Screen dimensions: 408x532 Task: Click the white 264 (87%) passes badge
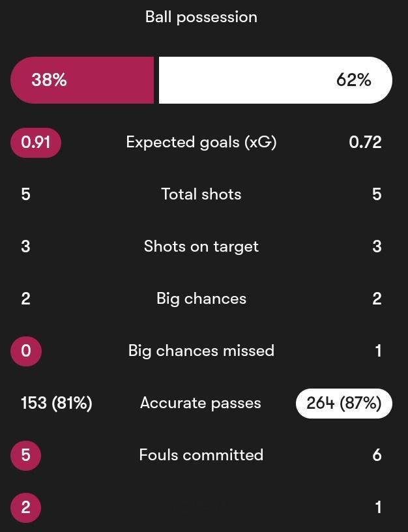coord(344,403)
